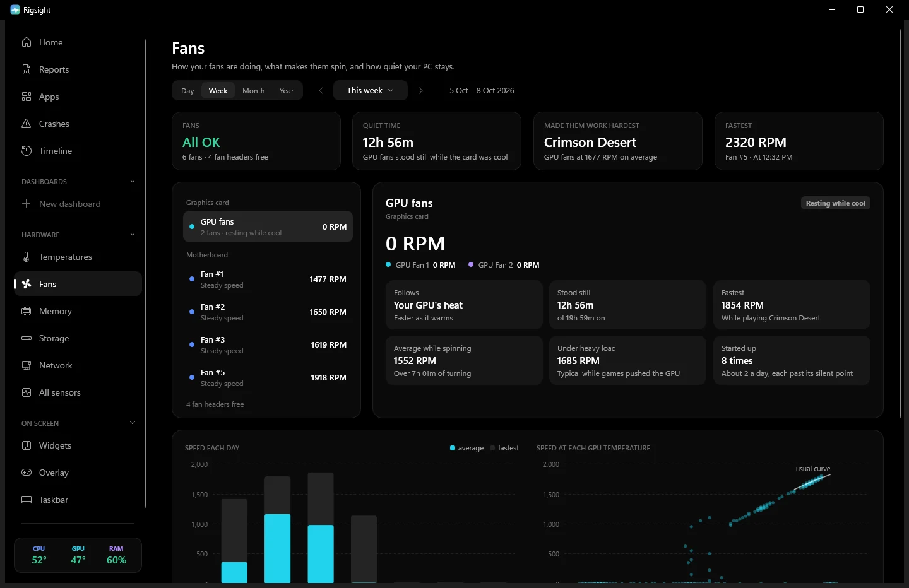Open the Crimson Desert summary card
Screen dimensions: 909x588
point(618,141)
